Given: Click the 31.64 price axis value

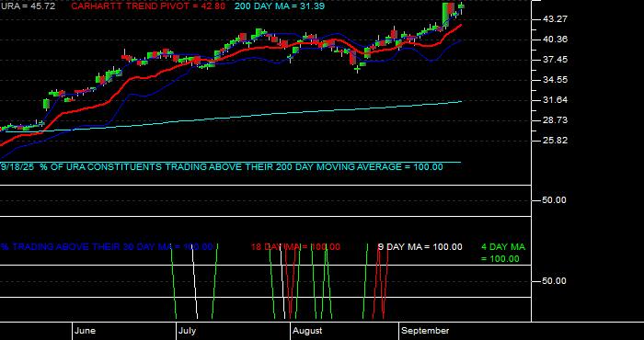Looking at the screenshot, I should [556, 100].
